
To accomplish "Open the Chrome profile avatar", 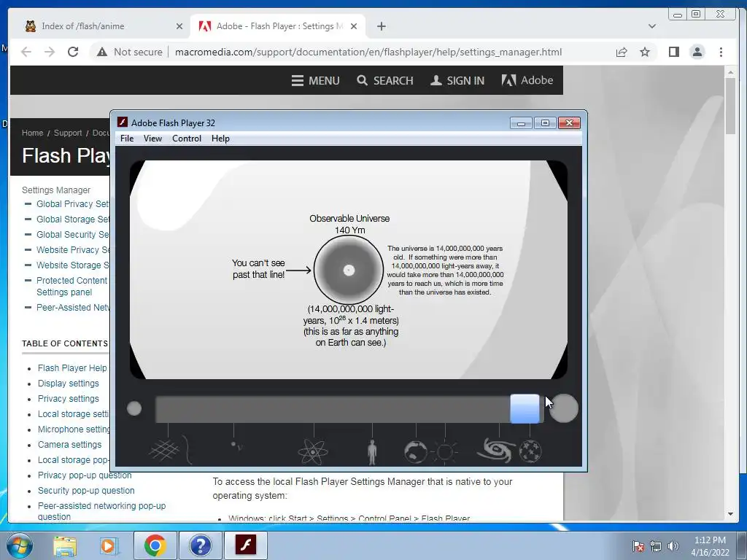I will click(697, 52).
